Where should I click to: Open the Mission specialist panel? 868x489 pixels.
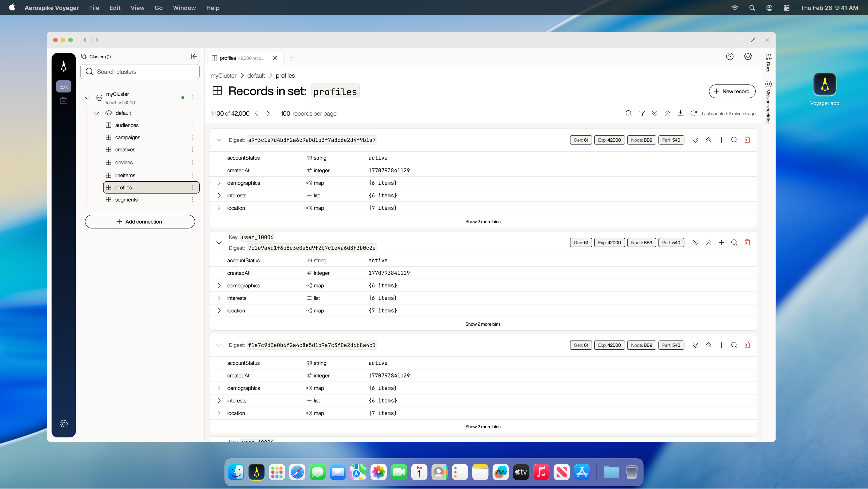pos(768,102)
